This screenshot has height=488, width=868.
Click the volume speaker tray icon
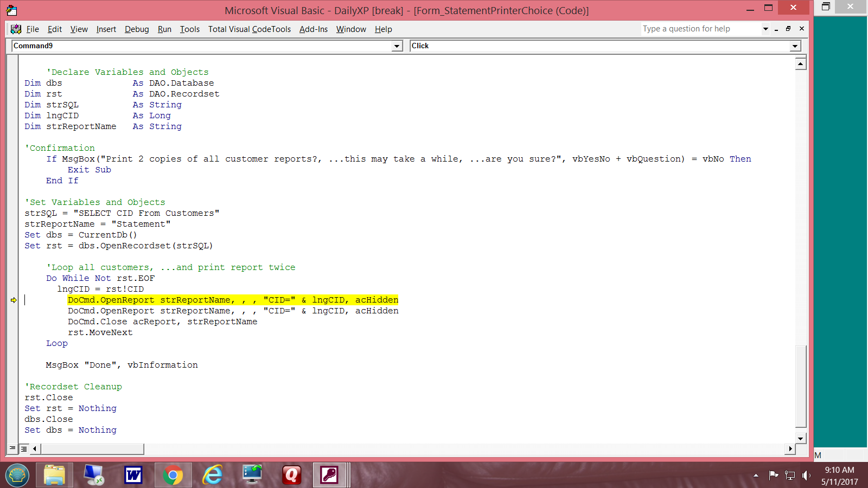click(x=806, y=476)
